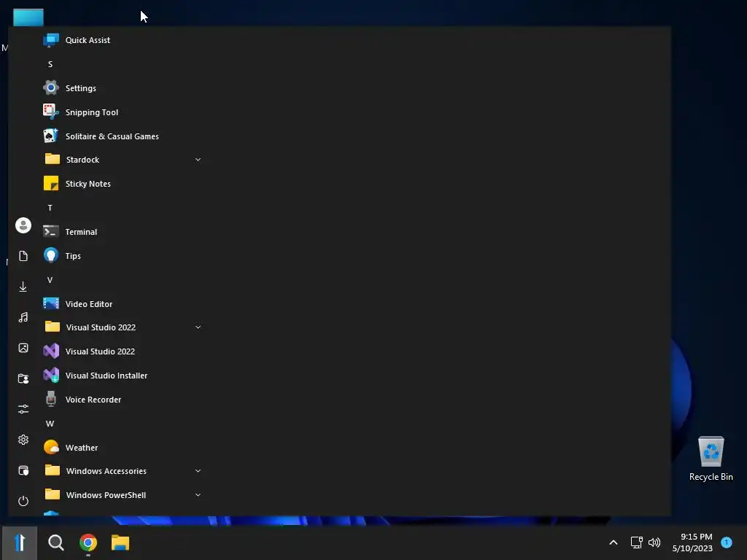Jump using the S letter header
747x560 pixels.
50,64
